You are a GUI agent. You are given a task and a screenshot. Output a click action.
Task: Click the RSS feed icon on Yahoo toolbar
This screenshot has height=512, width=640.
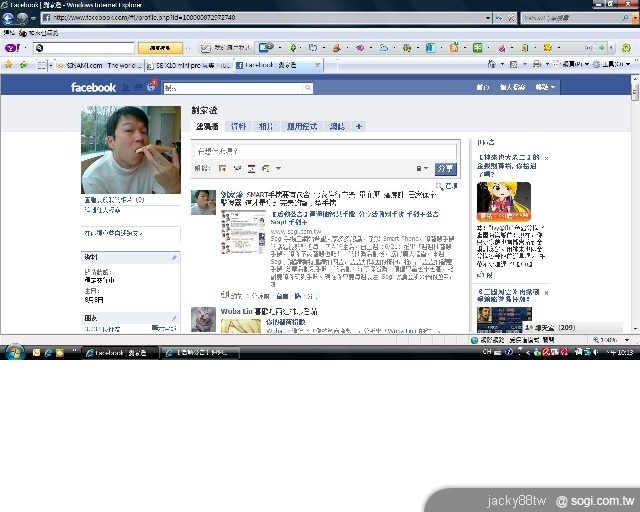453,48
